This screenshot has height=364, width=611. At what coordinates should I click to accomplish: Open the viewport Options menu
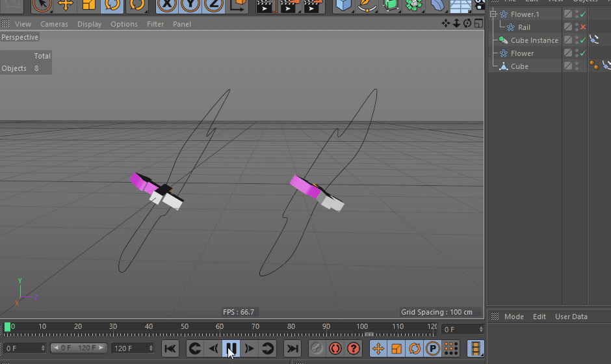click(x=124, y=24)
